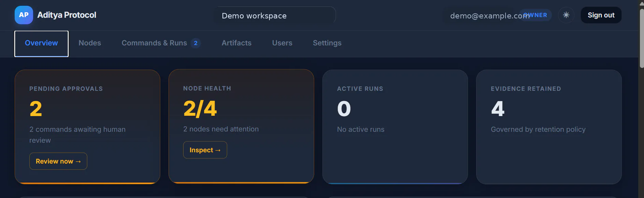This screenshot has width=644, height=198.
Task: Click the AP logo icon
Action: 24,15
